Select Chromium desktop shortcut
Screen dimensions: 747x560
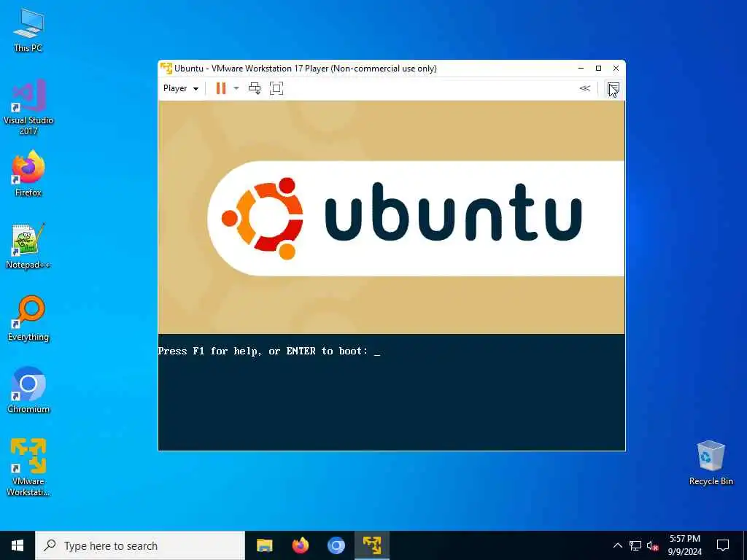[28, 390]
